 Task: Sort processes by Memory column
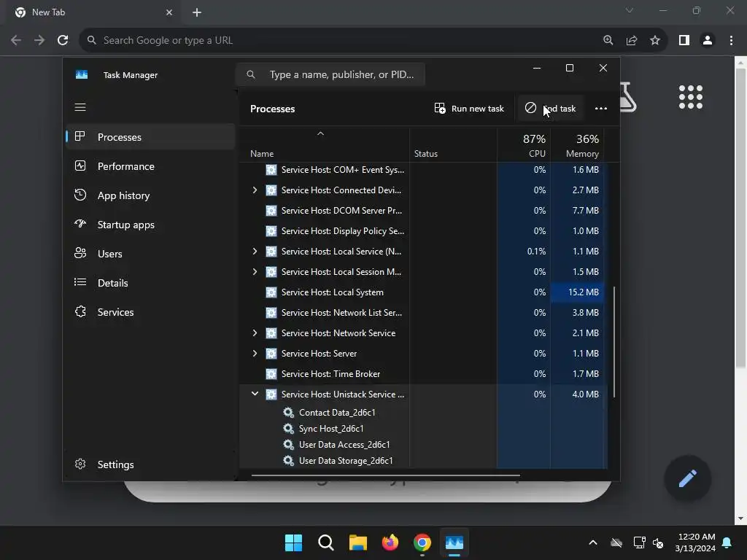coord(577,146)
